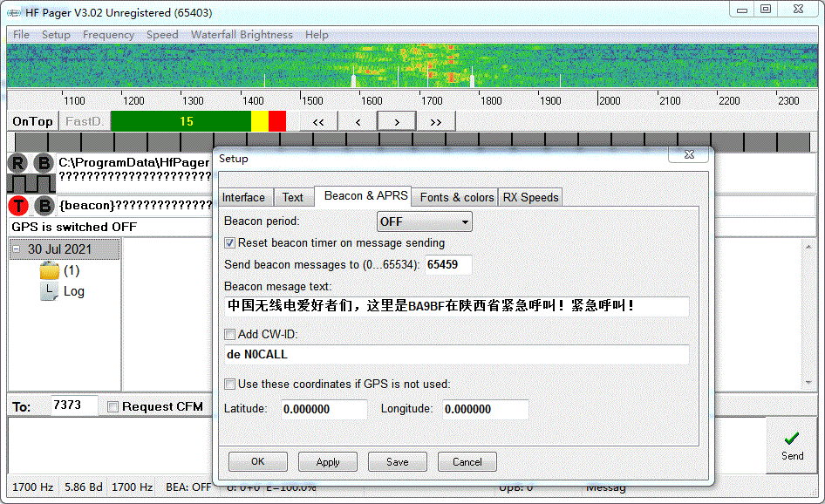Click the Beacon message text field
825x504 pixels.
click(457, 306)
